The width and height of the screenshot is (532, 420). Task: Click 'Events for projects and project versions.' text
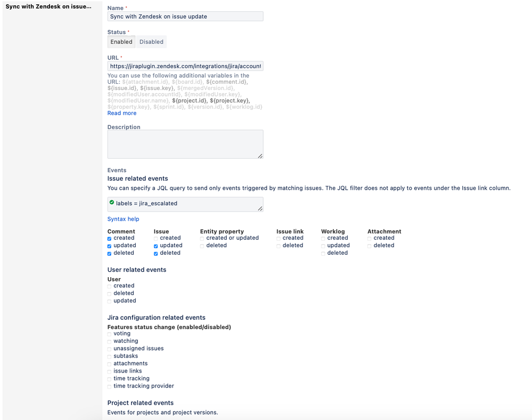pyautogui.click(x=163, y=413)
